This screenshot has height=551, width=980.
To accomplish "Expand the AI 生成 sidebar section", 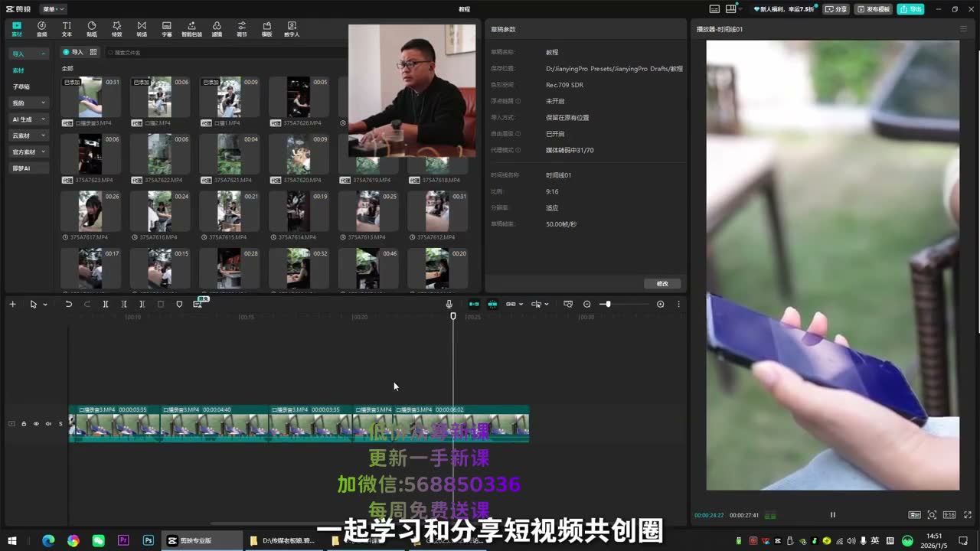I will point(29,119).
